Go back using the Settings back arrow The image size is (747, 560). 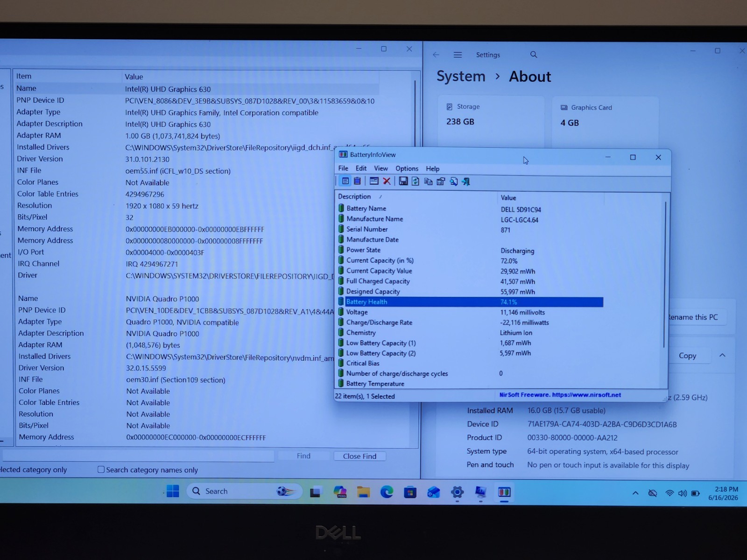pos(436,55)
